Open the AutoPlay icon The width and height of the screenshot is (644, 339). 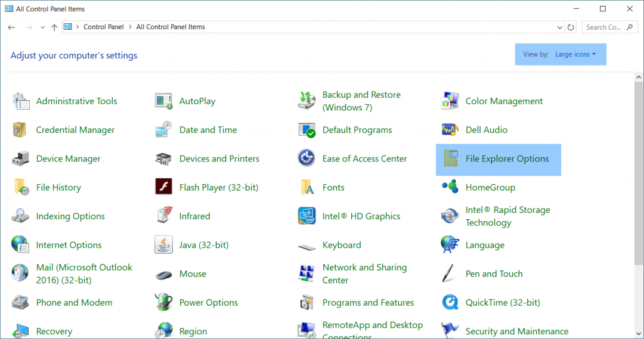point(163,101)
